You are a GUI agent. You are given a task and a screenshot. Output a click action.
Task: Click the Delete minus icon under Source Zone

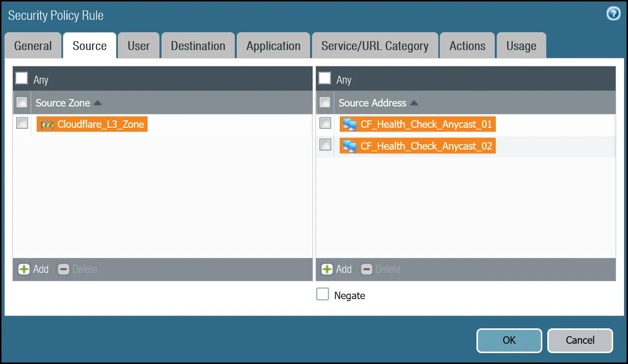63,269
